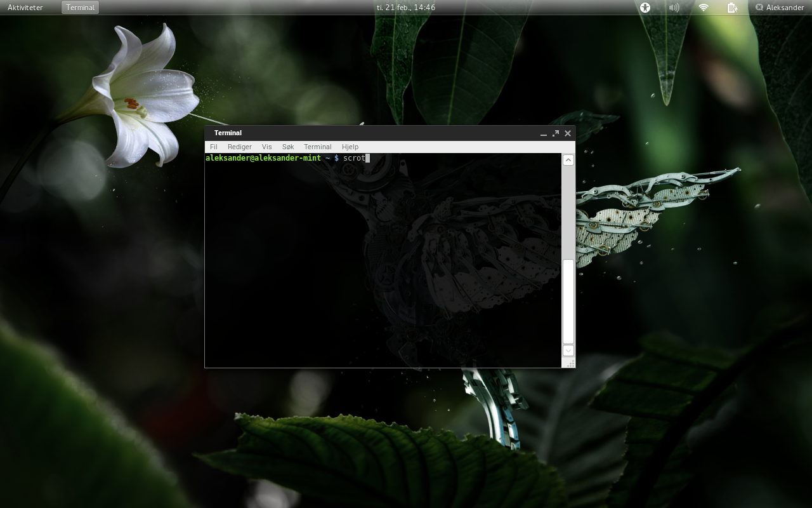Image resolution: width=812 pixels, height=508 pixels.
Task: Open the Hjelp menu
Action: tap(350, 147)
